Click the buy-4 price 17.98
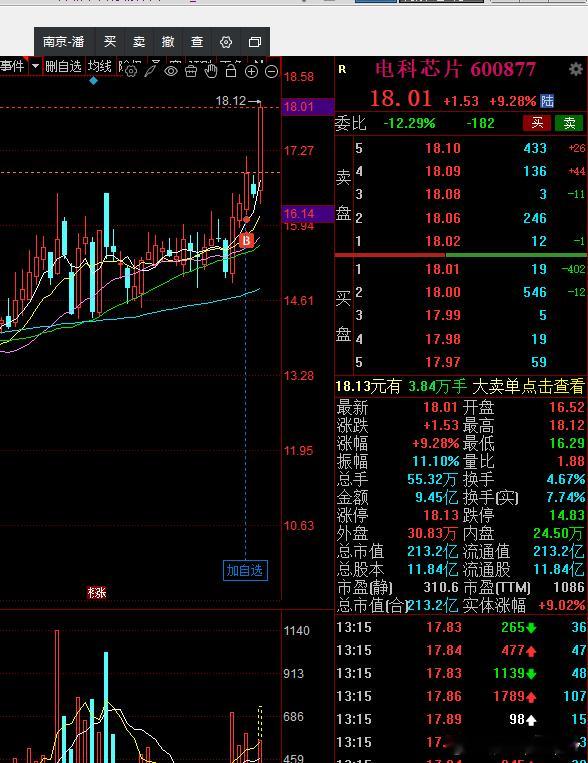This screenshot has width=588, height=763. 443,339
